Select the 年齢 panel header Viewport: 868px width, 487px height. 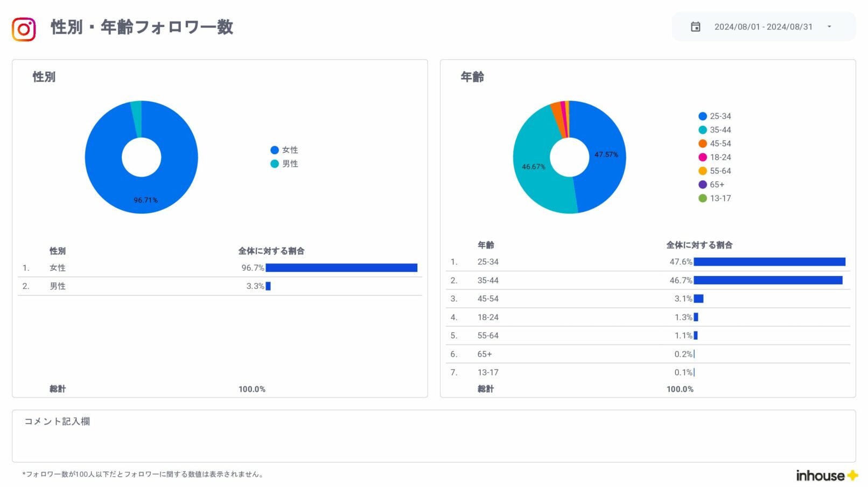pos(472,77)
